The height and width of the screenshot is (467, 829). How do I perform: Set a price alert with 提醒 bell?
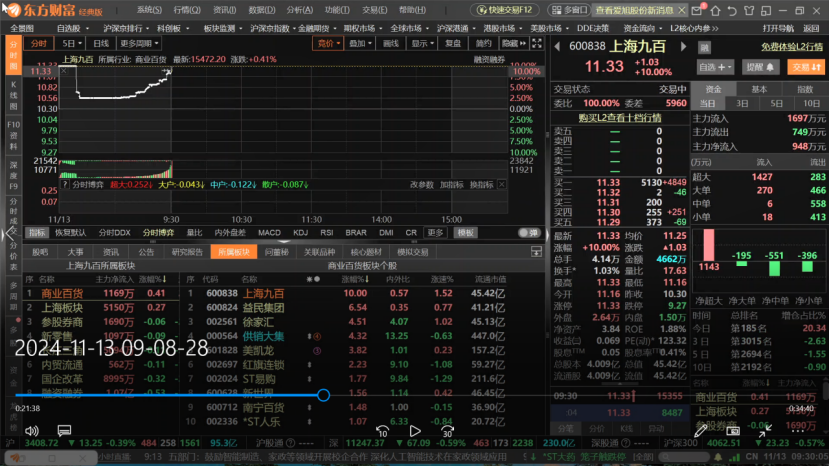point(760,67)
